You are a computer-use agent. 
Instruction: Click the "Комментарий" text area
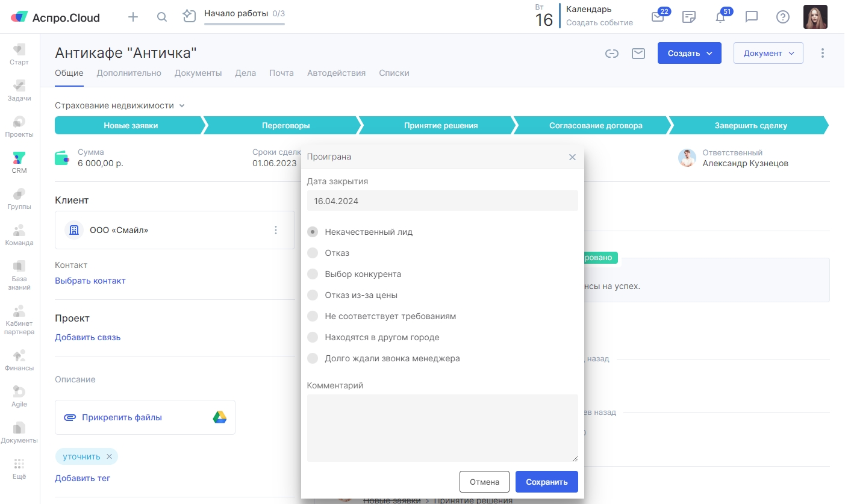point(442,428)
